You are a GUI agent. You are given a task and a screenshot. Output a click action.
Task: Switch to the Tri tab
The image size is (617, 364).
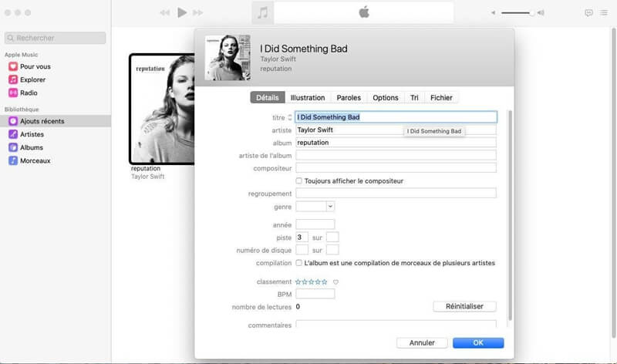click(x=414, y=98)
